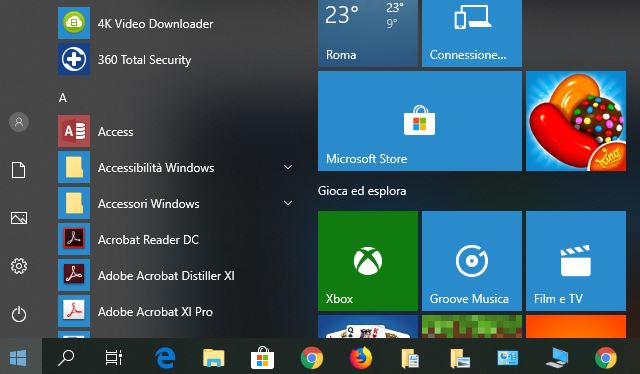Screen dimensions: 640x374
Task: Close Start menu via Windows Start button
Action: coord(18,358)
